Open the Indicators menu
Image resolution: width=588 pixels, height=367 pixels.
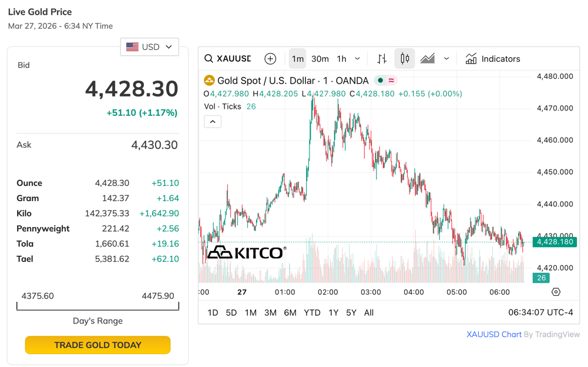pos(493,59)
